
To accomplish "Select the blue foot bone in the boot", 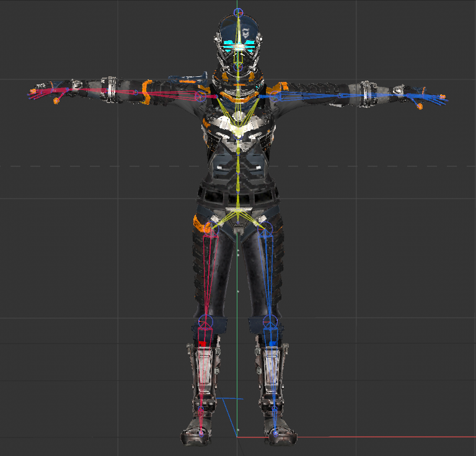I will tap(275, 422).
